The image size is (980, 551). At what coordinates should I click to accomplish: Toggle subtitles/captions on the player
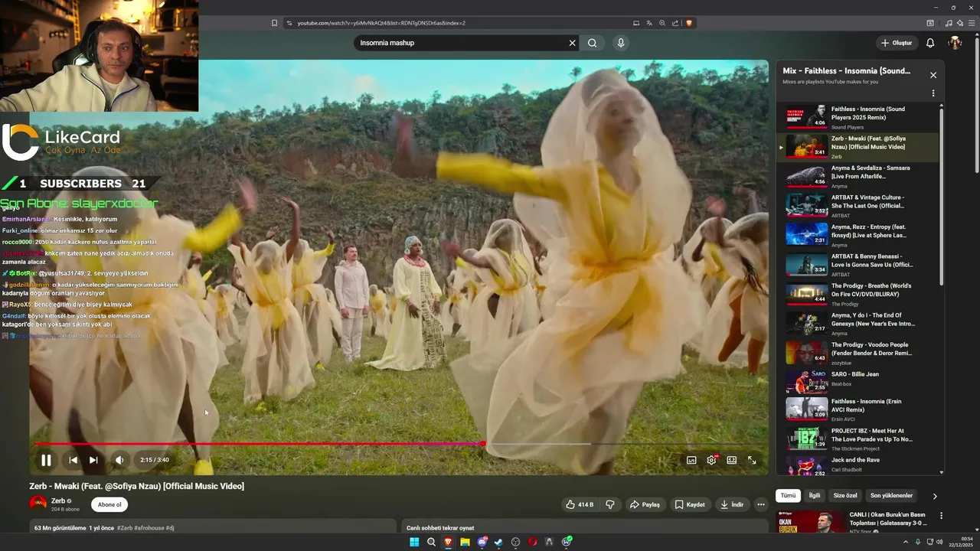pyautogui.click(x=691, y=460)
